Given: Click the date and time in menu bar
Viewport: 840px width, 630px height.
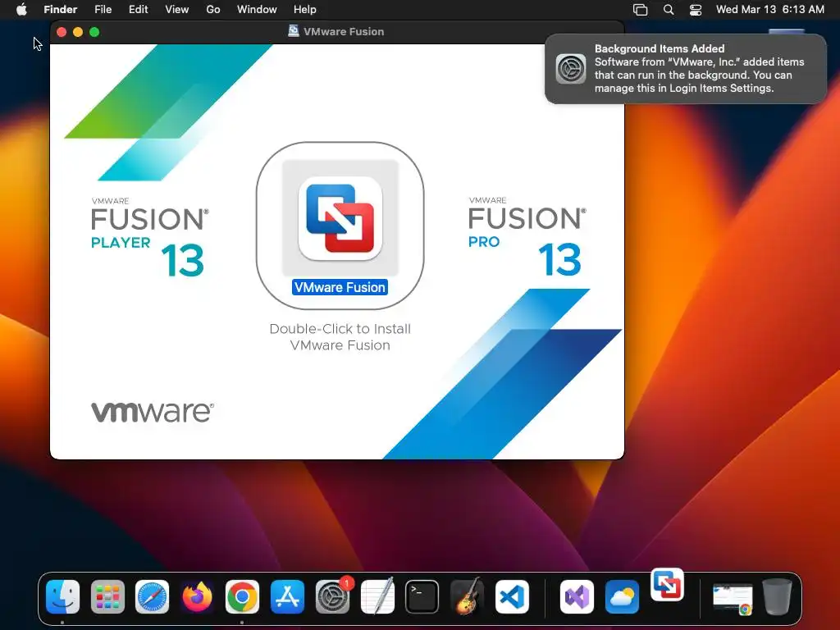Looking at the screenshot, I should [769, 9].
